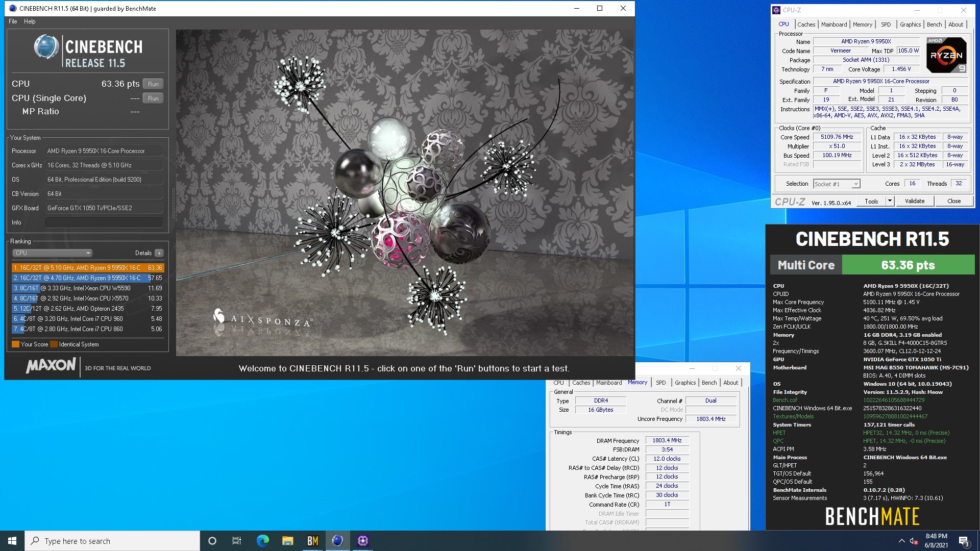Click the Bench.cof hash value in BenchMate
The width and height of the screenshot is (980, 551).
coord(894,400)
